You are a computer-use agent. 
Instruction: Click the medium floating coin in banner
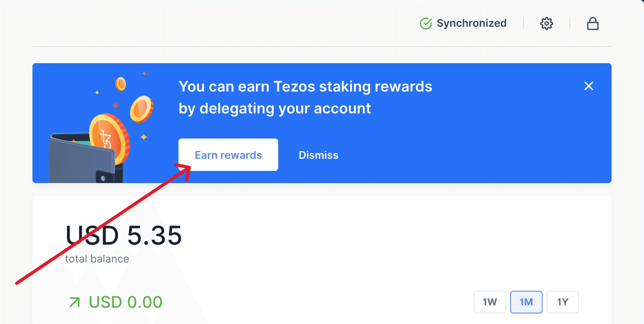pyautogui.click(x=141, y=109)
